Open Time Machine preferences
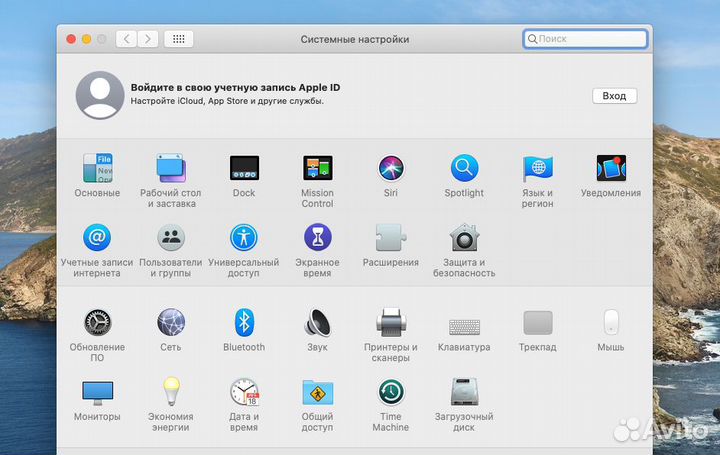The image size is (720, 455). coord(391,392)
